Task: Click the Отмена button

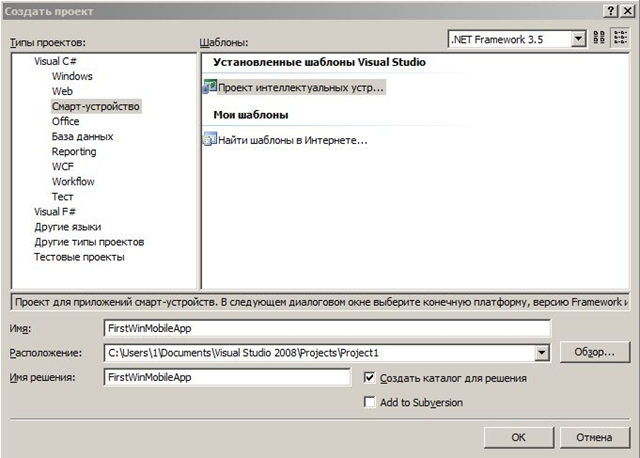Action: coord(594,437)
